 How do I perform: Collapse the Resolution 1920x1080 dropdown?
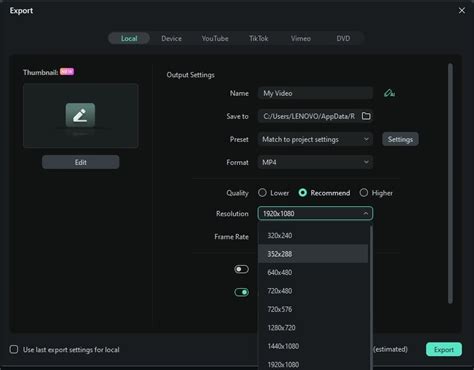click(315, 213)
